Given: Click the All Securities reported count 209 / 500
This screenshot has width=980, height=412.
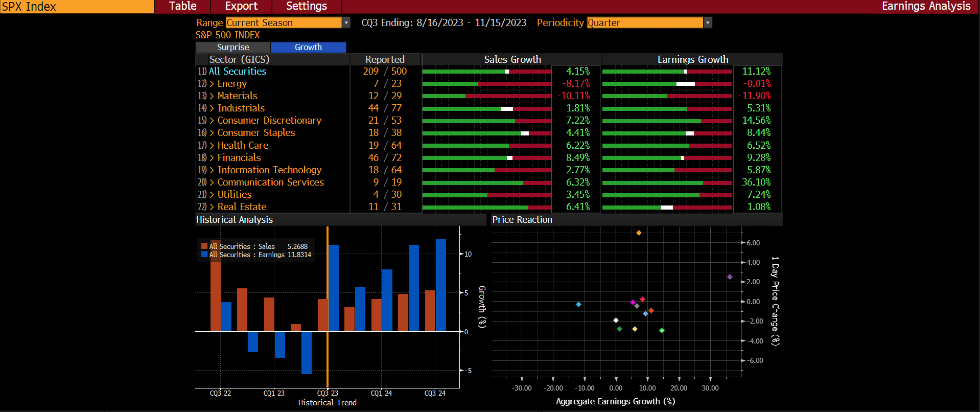Looking at the screenshot, I should click(385, 71).
